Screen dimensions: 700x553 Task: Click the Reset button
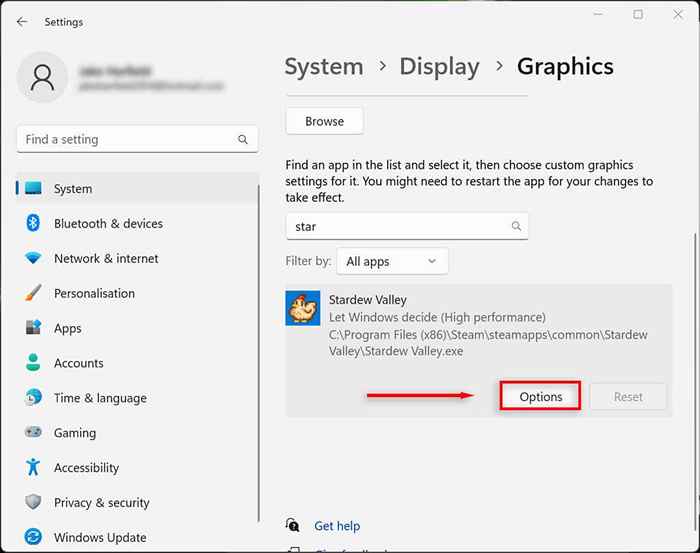click(628, 396)
